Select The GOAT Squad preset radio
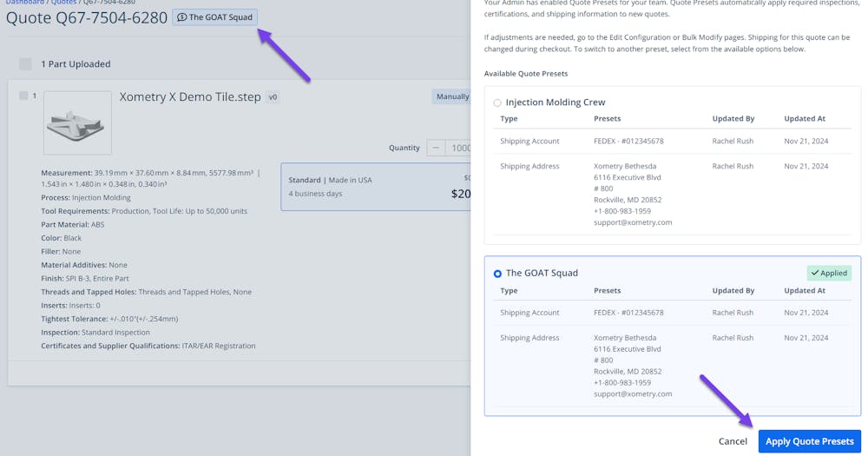The height and width of the screenshot is (456, 868). click(497, 274)
